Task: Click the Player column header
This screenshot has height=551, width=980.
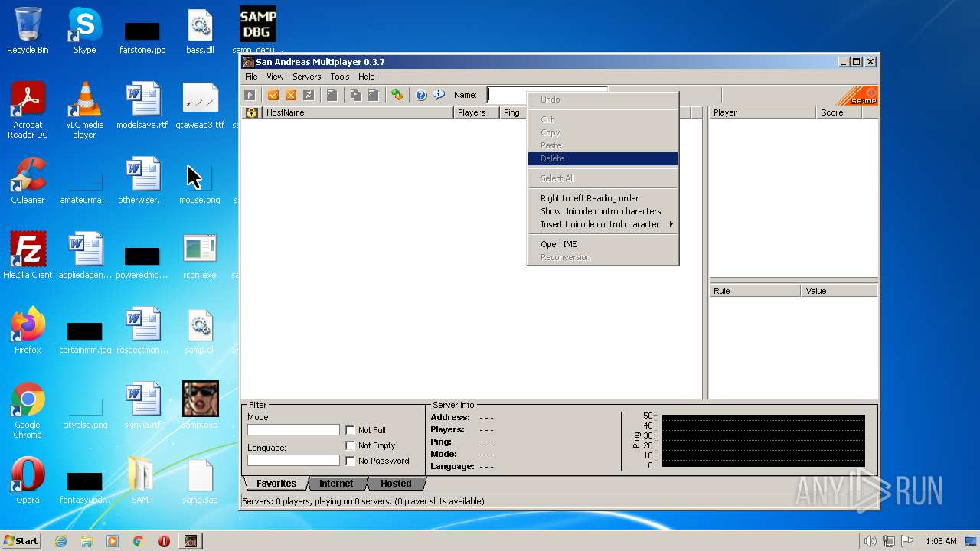Action: pos(763,112)
